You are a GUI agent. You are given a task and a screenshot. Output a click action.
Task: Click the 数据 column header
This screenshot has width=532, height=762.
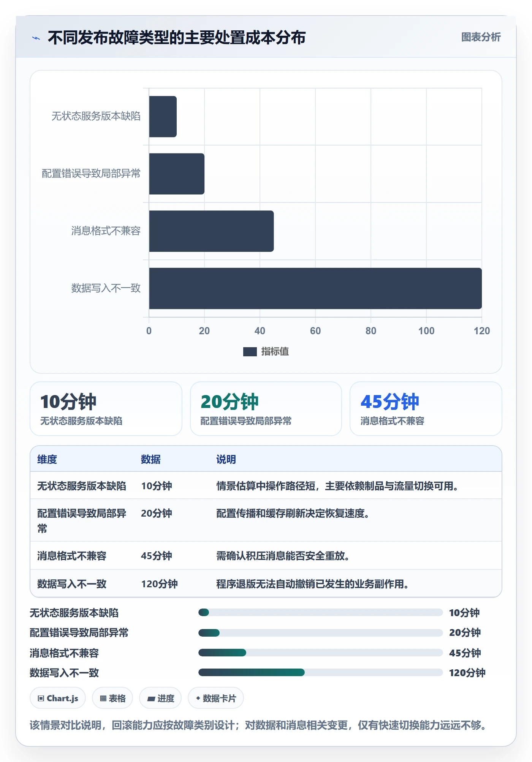(x=151, y=460)
